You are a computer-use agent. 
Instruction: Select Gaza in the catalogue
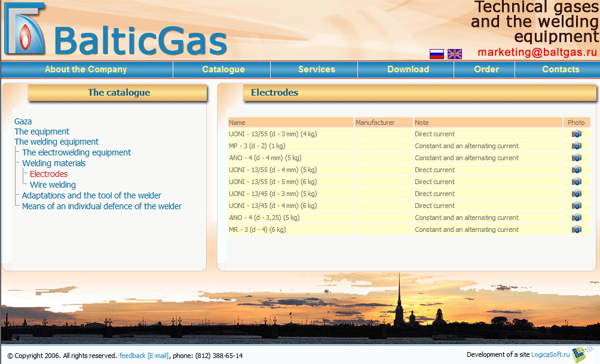(23, 121)
